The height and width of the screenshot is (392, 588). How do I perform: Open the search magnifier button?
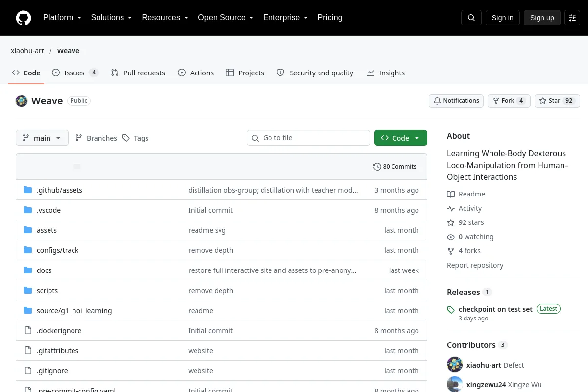(471, 18)
